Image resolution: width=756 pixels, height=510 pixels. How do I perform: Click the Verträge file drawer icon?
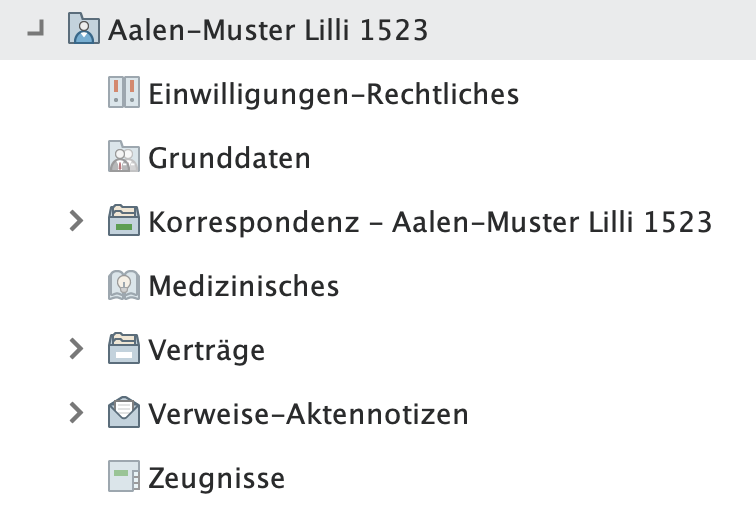(123, 350)
